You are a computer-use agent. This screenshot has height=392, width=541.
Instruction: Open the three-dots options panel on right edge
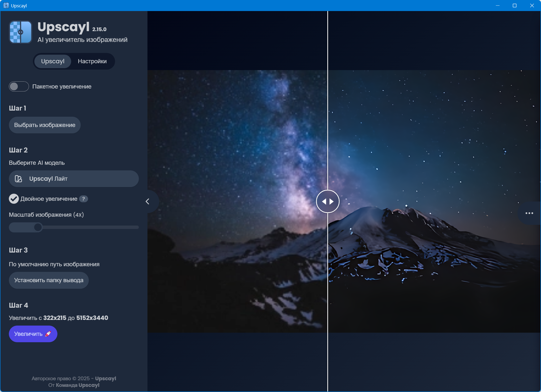point(529,213)
